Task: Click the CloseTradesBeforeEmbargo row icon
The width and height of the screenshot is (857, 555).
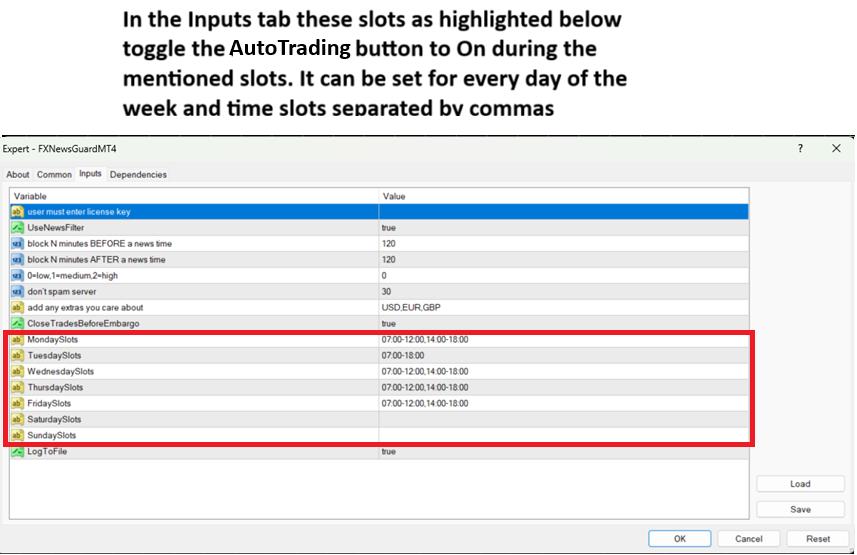Action: (17, 324)
